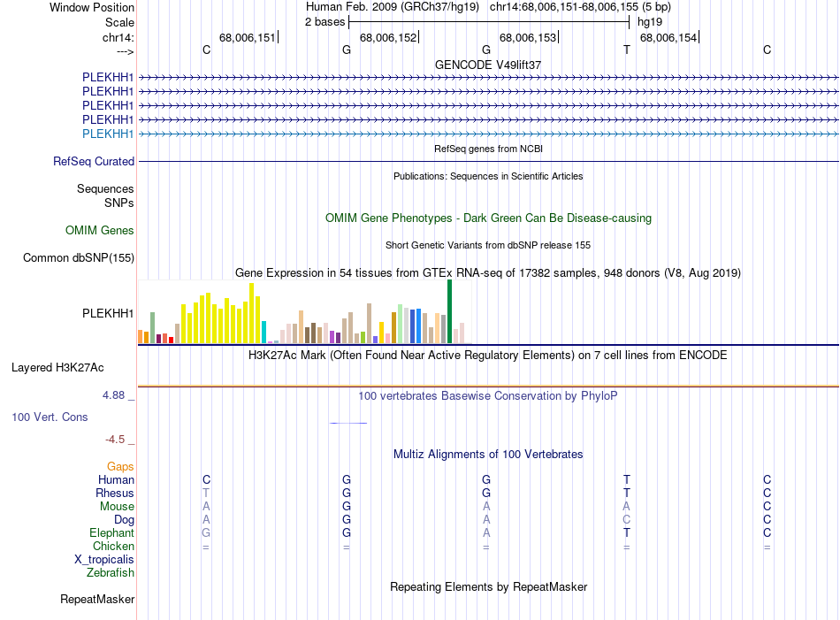Click the Mouse species row label
This screenshot has height=620, width=840.
pos(117,507)
